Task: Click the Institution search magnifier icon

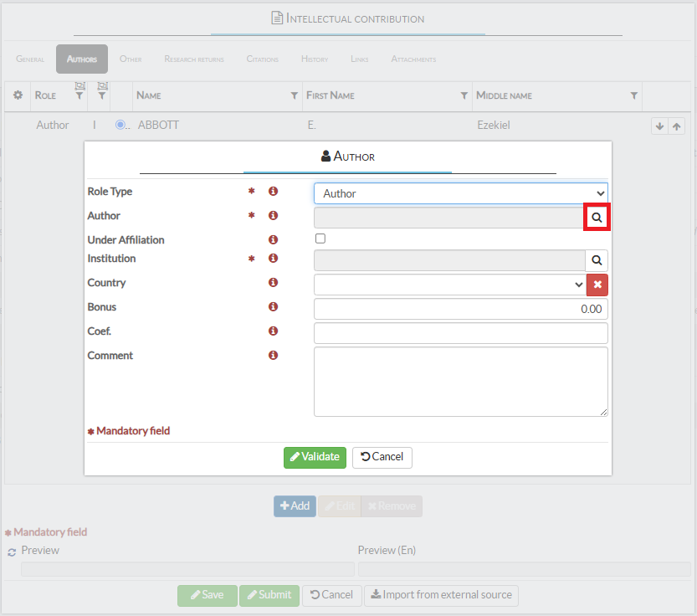Action: 597,260
